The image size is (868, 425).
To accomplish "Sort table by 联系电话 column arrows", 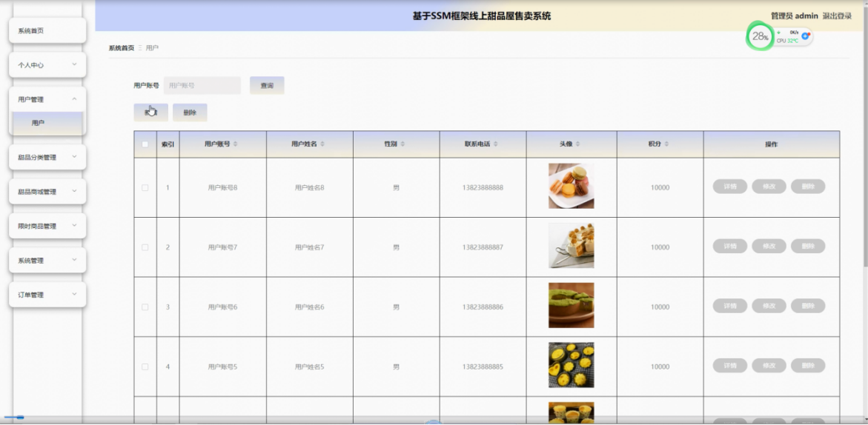I will [x=495, y=144].
